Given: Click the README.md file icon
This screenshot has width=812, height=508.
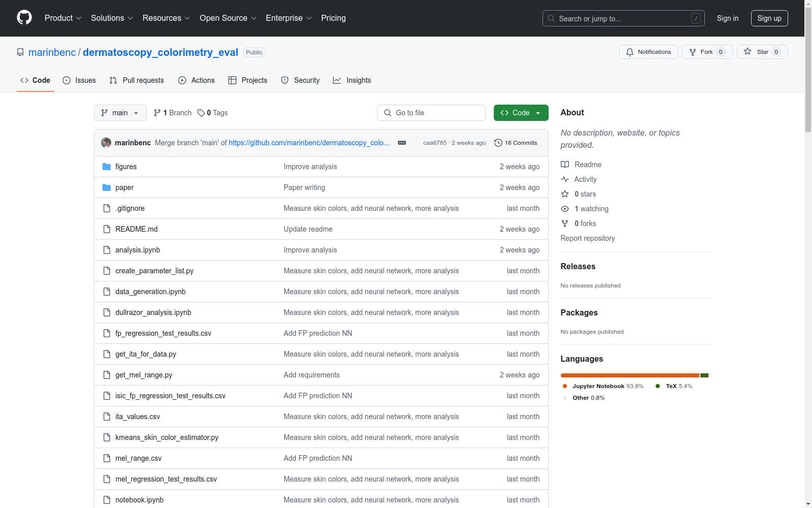Looking at the screenshot, I should click(x=107, y=229).
